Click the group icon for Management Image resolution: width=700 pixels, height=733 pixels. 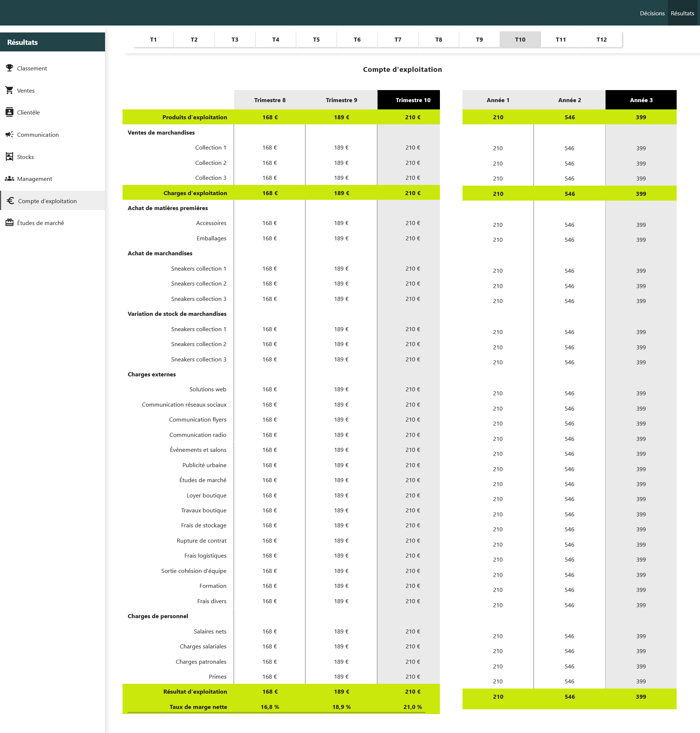(9, 179)
